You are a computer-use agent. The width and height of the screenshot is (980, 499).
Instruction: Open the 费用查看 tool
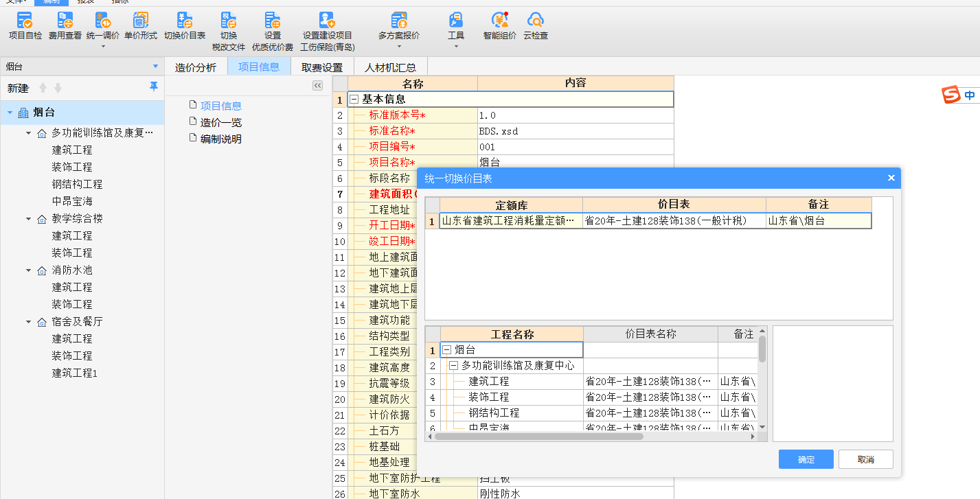pos(65,26)
